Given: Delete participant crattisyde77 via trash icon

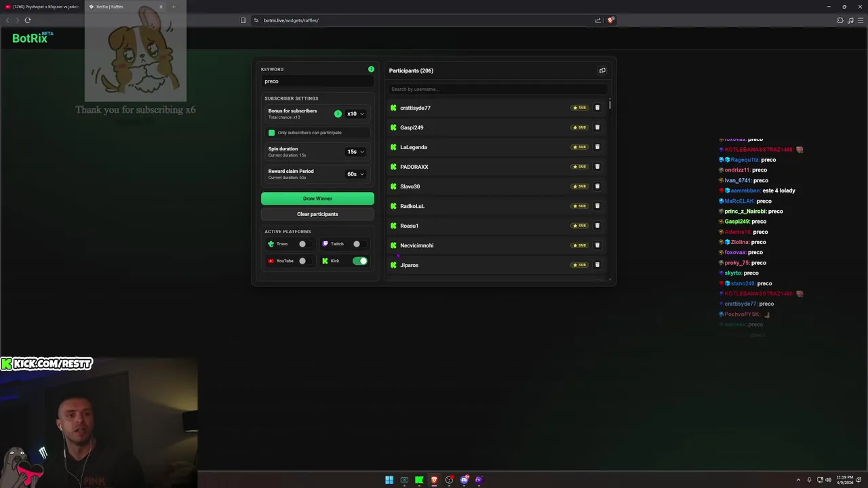Looking at the screenshot, I should (597, 108).
